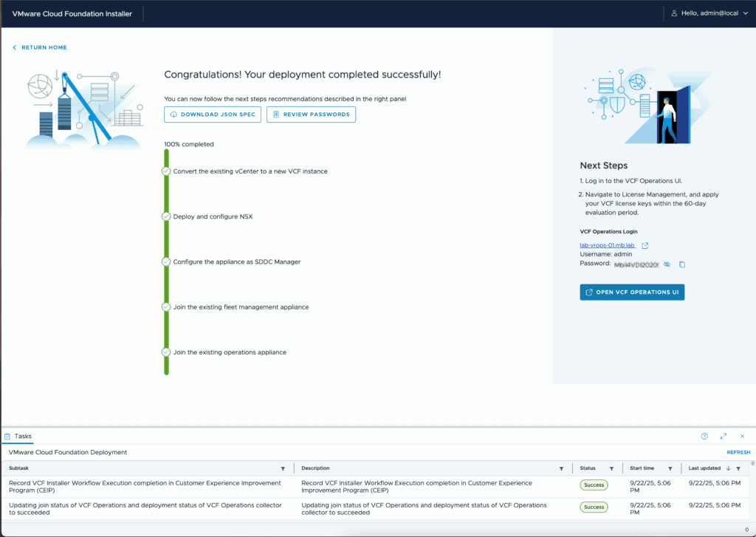Click 'Join the existing operations appliance' text
The width and height of the screenshot is (756, 537).
pyautogui.click(x=230, y=352)
